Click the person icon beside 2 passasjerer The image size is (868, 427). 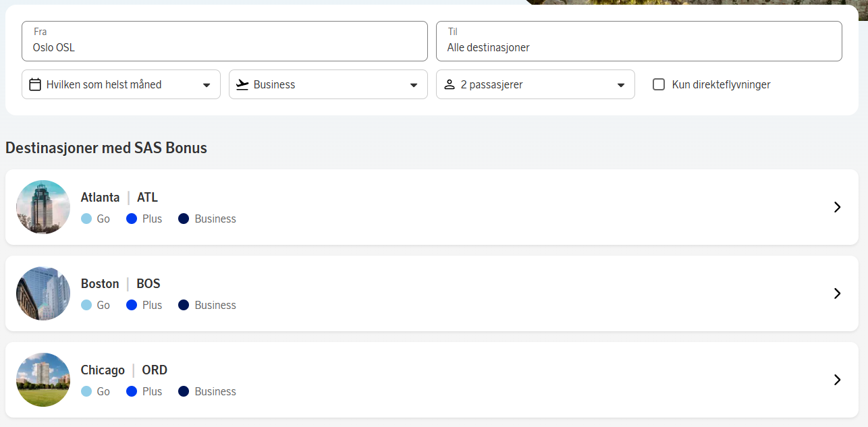(x=450, y=85)
